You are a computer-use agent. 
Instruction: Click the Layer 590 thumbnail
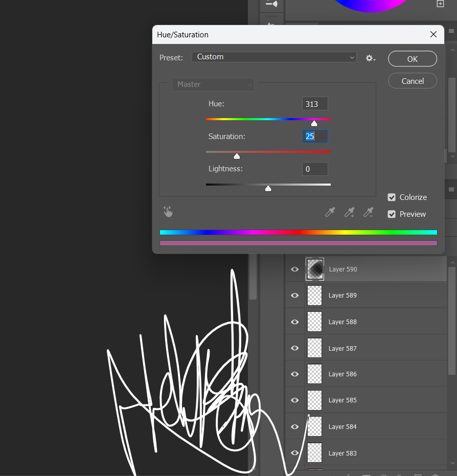314,269
